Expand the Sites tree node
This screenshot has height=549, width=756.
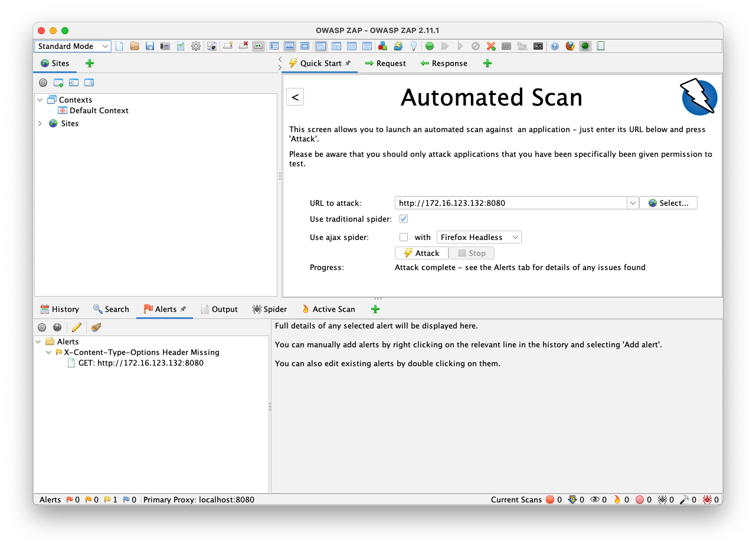(40, 123)
